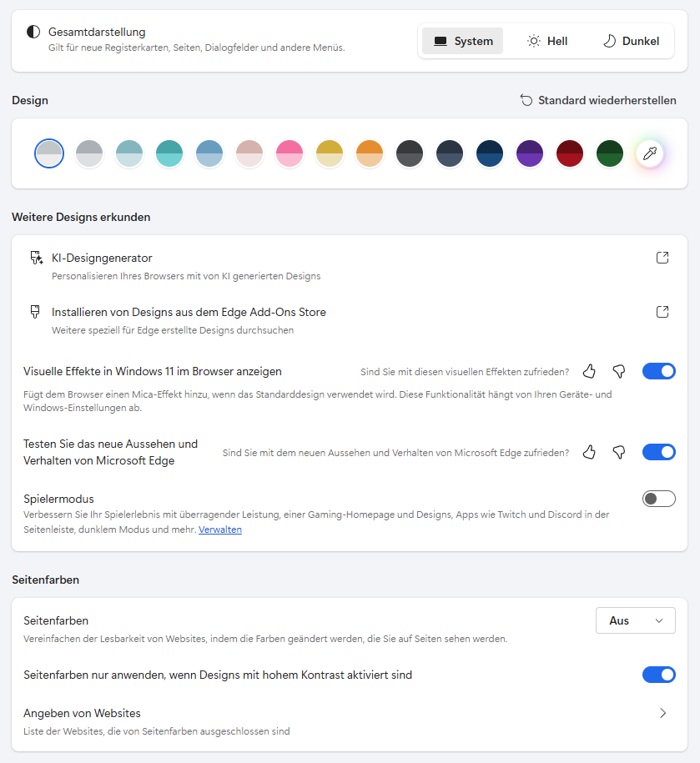
Task: Disable visual effects in Windows 11 toggle
Action: pos(658,371)
